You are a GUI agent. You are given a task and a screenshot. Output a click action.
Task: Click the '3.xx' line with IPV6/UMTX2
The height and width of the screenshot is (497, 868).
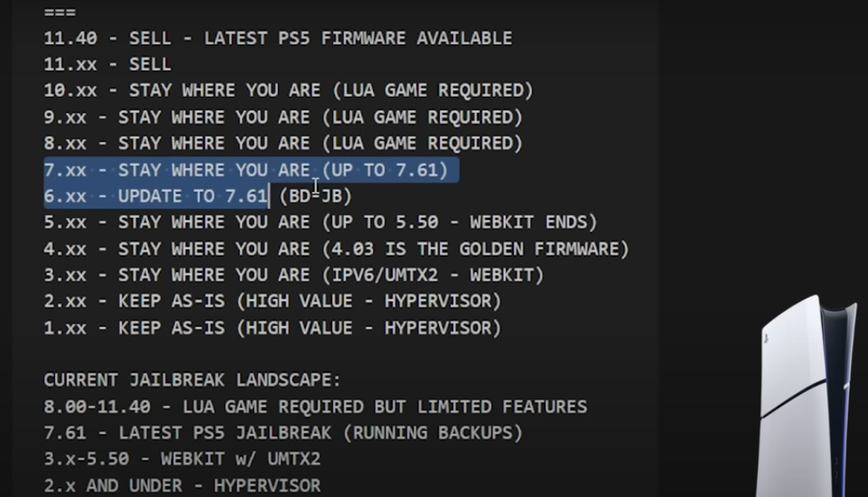click(x=294, y=276)
